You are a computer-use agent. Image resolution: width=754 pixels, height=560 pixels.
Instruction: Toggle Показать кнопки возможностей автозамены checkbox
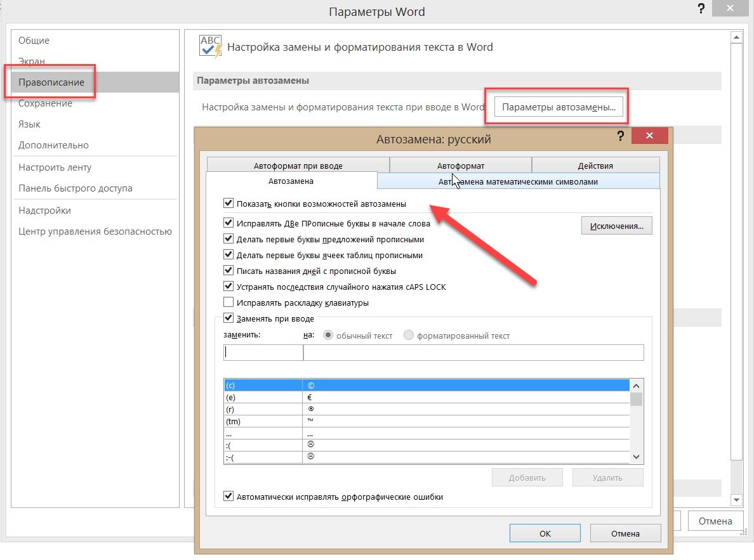(x=228, y=204)
